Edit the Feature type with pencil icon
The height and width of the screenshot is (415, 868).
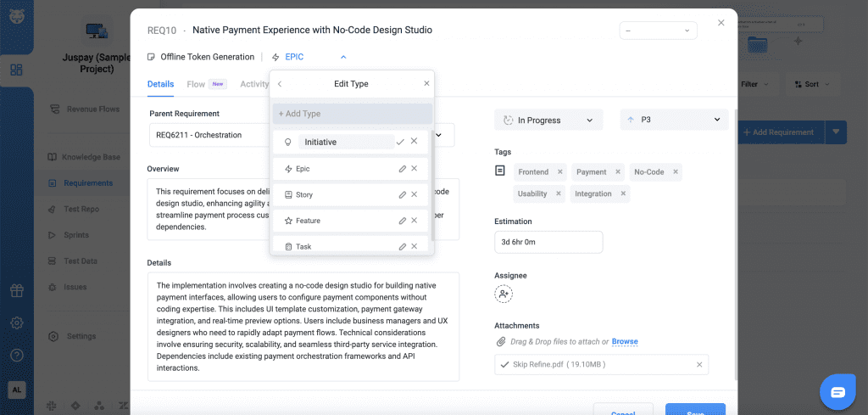(403, 221)
